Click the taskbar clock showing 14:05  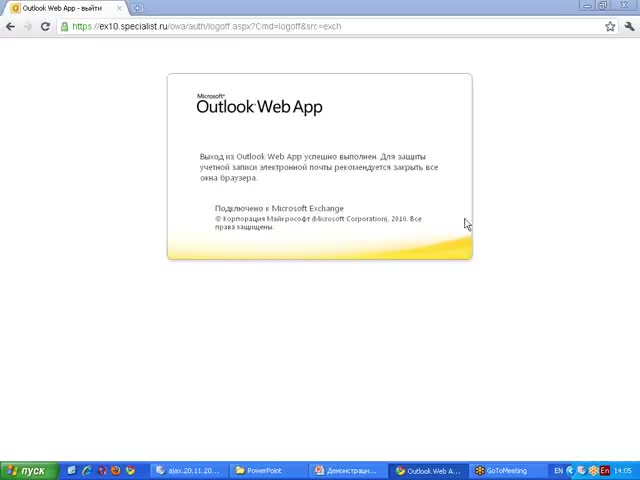coord(623,471)
